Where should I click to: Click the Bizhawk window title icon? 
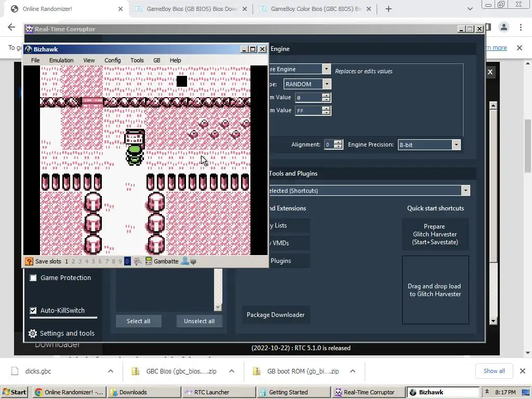coord(29,49)
